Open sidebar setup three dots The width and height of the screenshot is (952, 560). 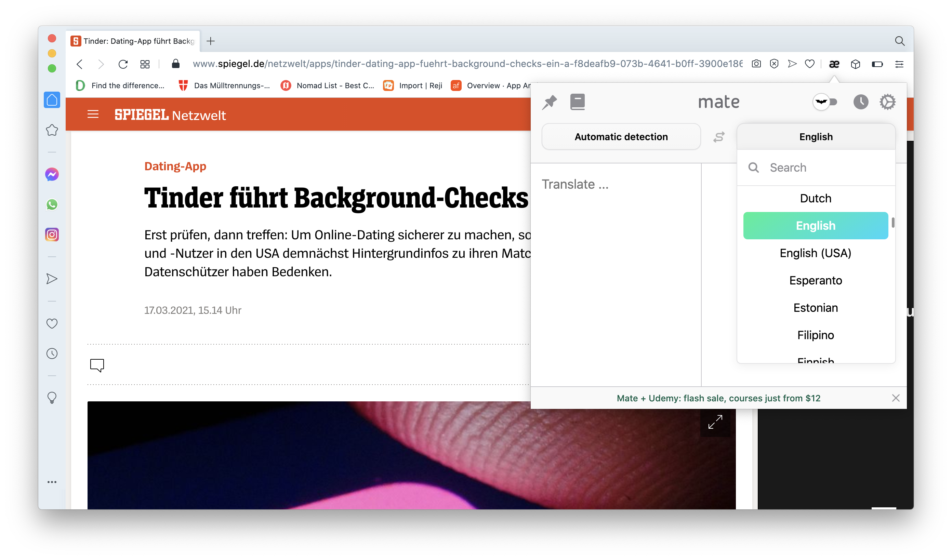52,482
